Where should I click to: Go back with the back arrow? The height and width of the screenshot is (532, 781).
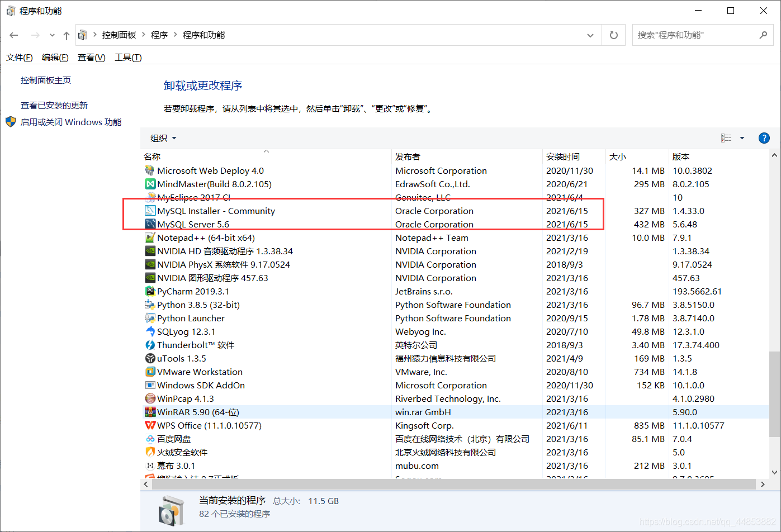(14, 35)
